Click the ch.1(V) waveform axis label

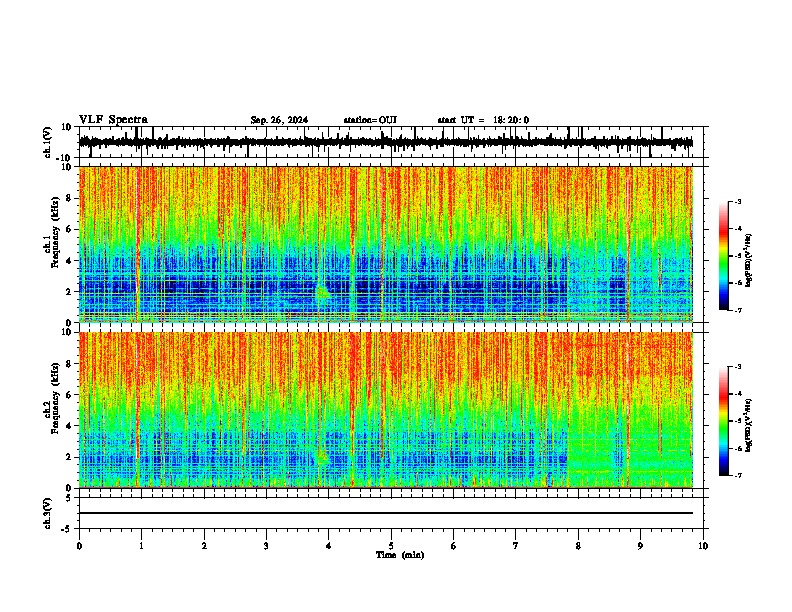click(x=48, y=142)
